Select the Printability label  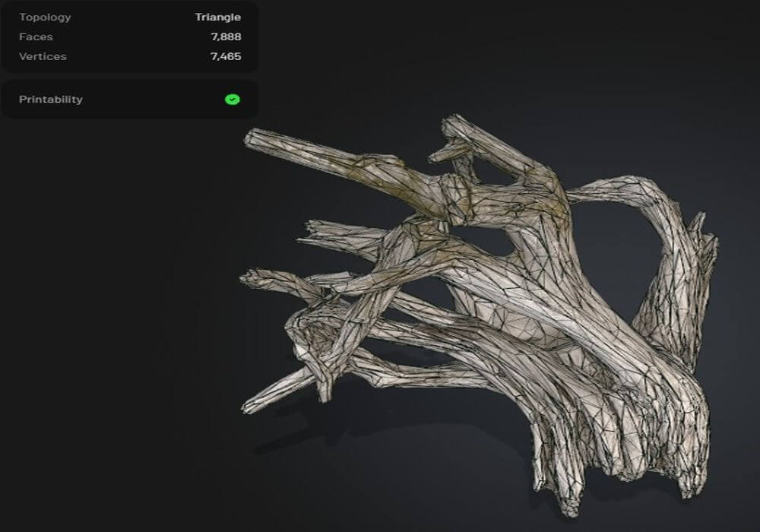pyautogui.click(x=51, y=100)
